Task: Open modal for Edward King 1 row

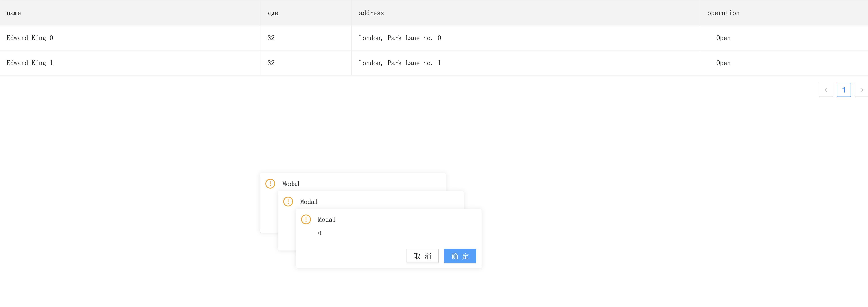Action: coord(723,63)
